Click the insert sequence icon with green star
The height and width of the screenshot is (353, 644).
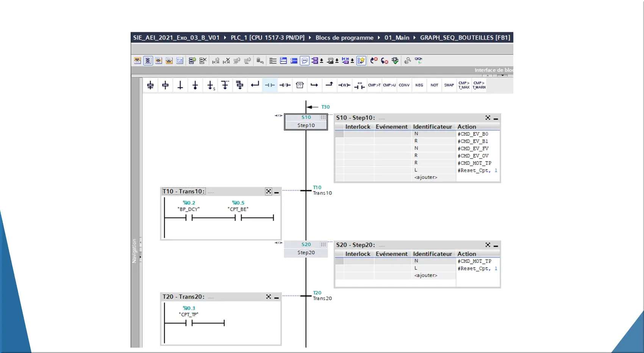192,61
